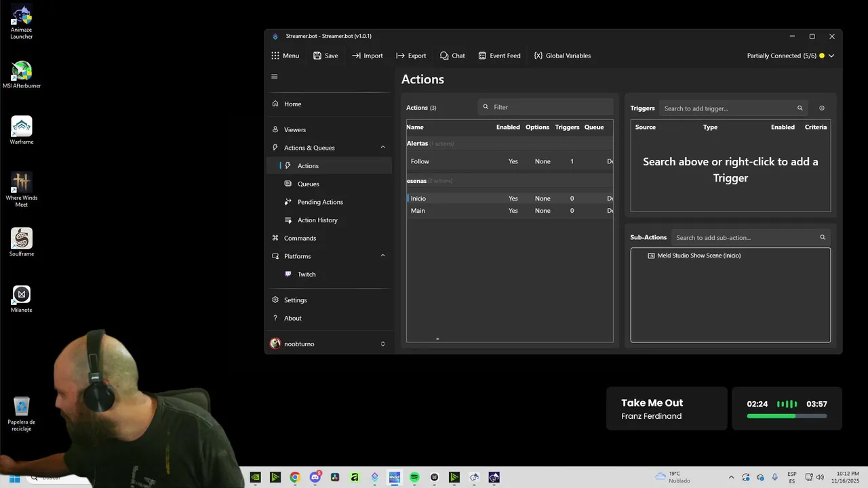Click the Import toolbar button
868x488 pixels.
click(x=367, y=56)
